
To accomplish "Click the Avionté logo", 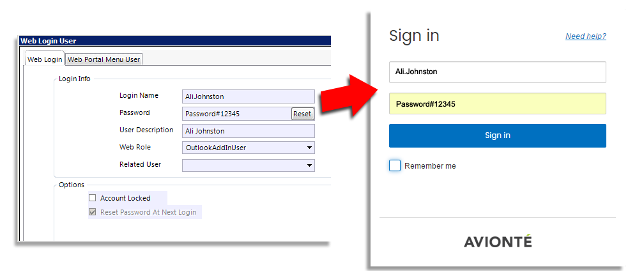I will tap(497, 240).
